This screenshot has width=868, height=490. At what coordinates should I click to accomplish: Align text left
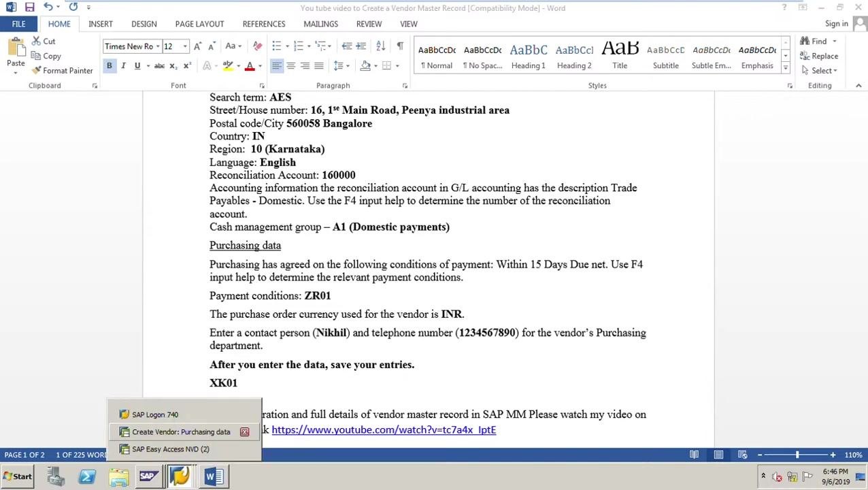point(276,66)
